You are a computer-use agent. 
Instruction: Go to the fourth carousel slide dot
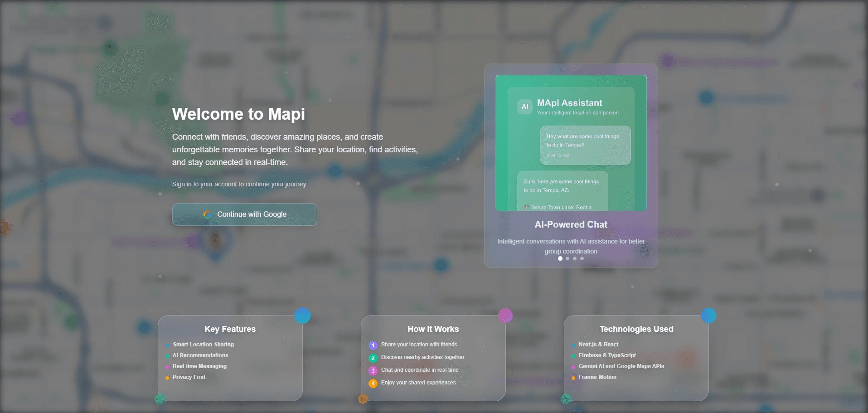click(582, 258)
